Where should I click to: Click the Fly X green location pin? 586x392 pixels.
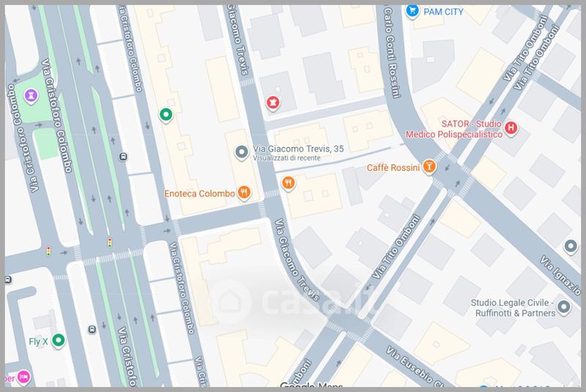click(59, 341)
